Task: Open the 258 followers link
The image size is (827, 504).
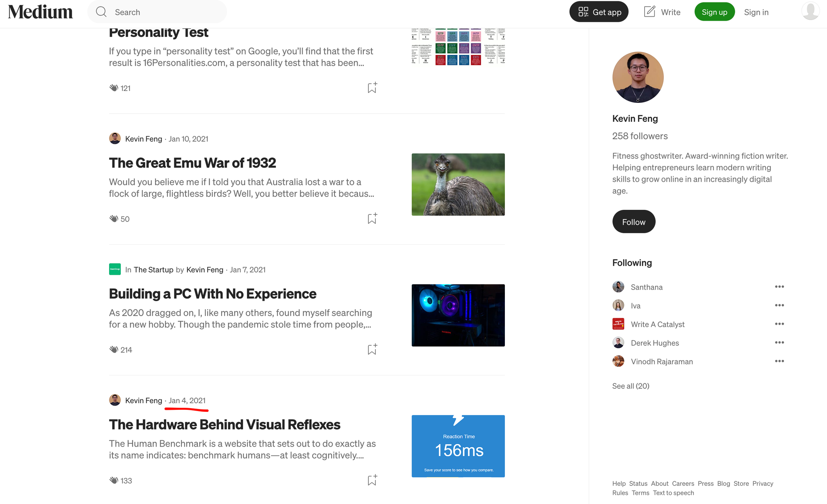Action: click(640, 136)
